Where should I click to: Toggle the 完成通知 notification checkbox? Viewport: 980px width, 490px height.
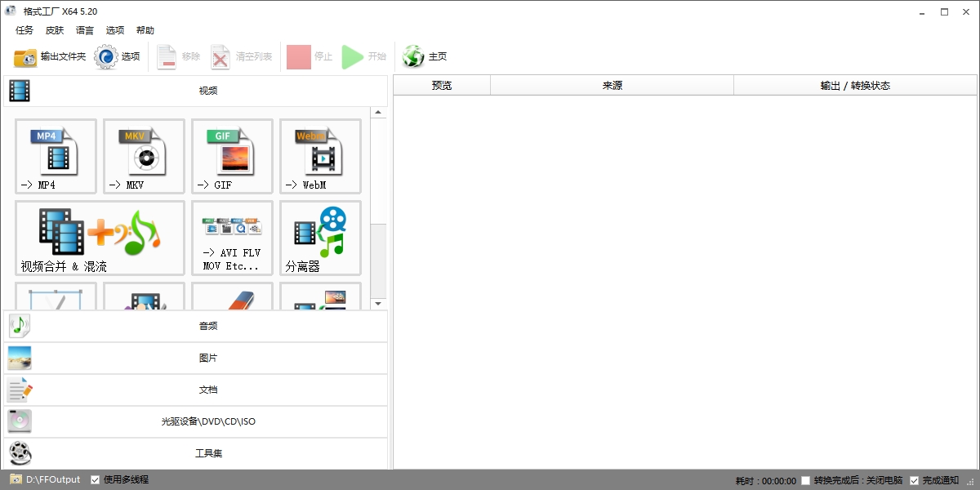pyautogui.click(x=914, y=479)
